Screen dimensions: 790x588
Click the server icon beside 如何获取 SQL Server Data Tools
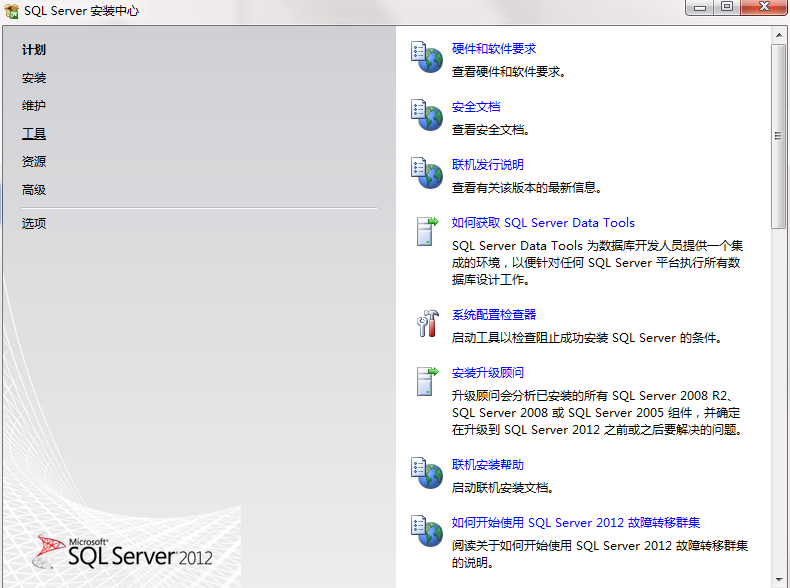(427, 231)
